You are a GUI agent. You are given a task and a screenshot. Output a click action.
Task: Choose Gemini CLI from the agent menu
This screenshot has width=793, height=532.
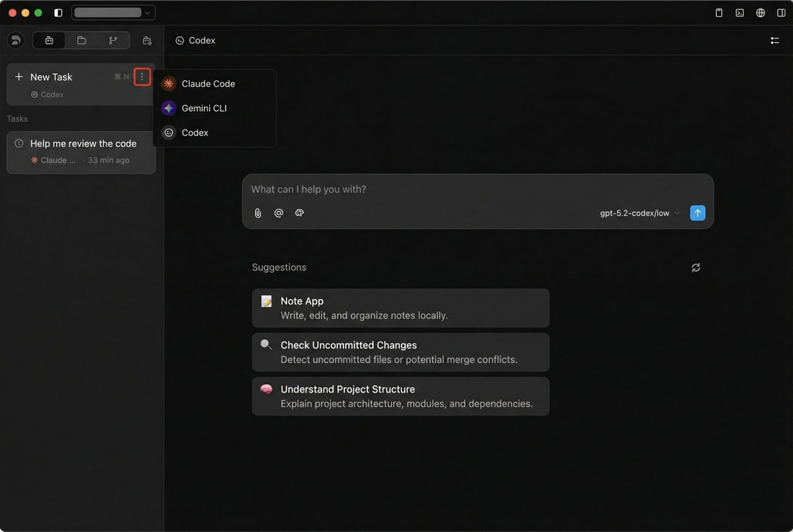coord(204,109)
